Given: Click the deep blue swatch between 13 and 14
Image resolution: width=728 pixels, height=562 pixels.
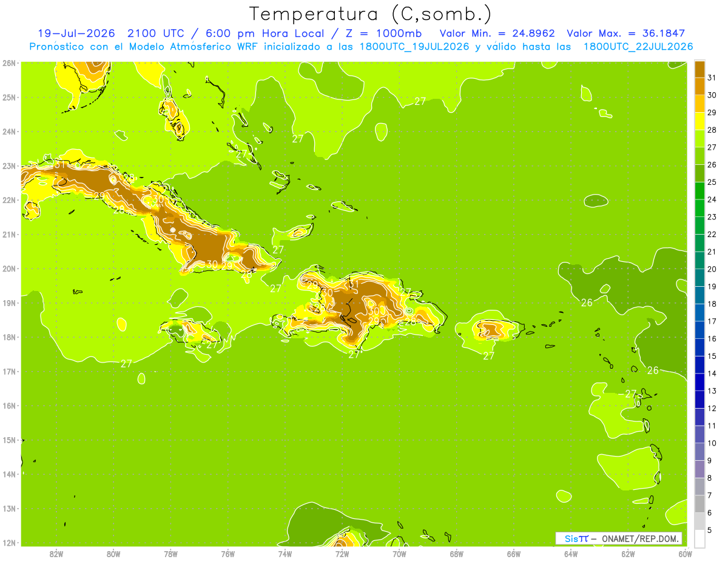Looking at the screenshot, I should 699,383.
